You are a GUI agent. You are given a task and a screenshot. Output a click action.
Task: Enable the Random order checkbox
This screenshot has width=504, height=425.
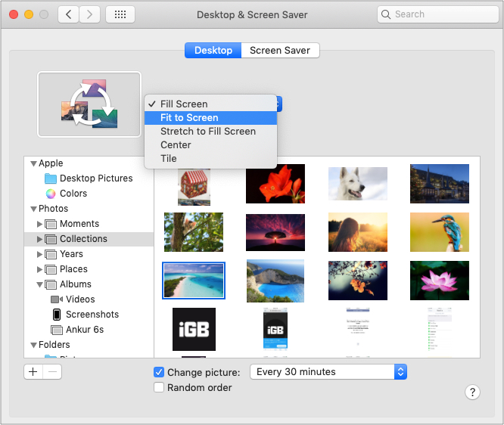pyautogui.click(x=159, y=387)
